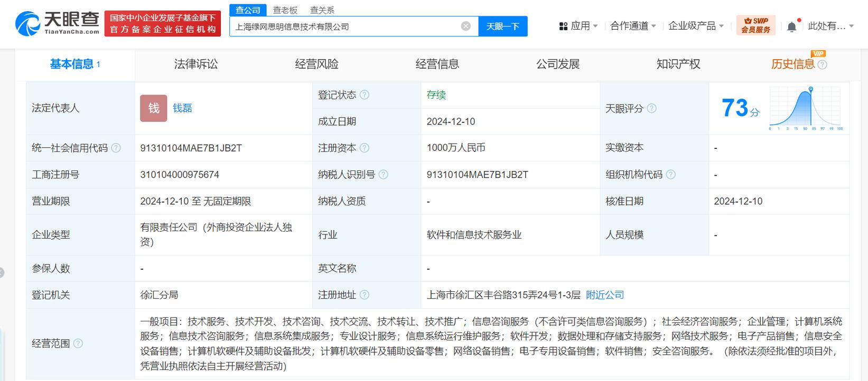This screenshot has width=868, height=381.
Task: Open the 此处有… account dropdown
Action: coord(831,26)
